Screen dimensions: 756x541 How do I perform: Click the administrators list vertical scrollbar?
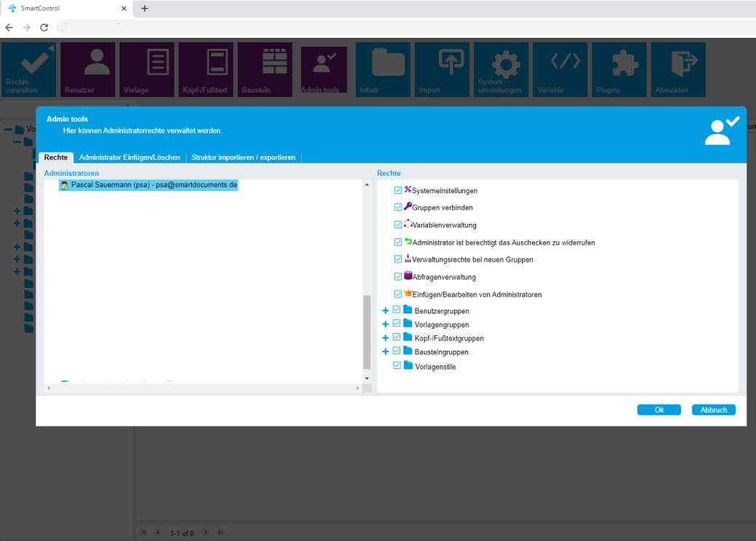pos(367,331)
